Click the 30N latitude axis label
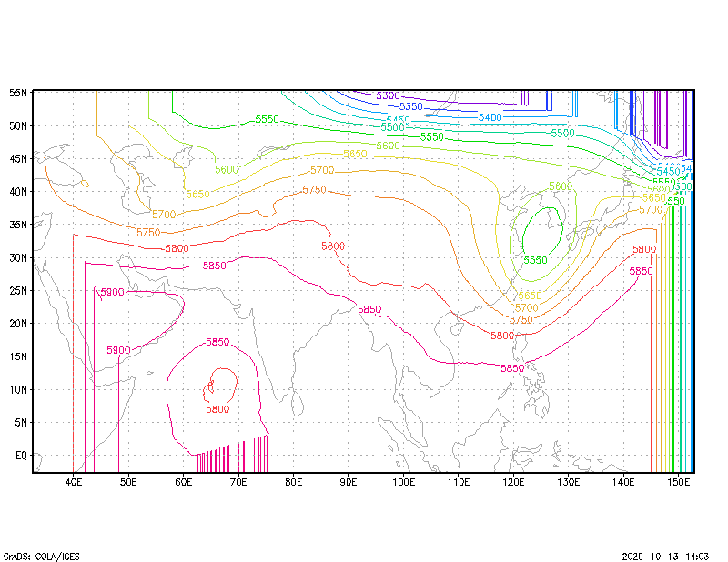728x562 pixels. (18, 257)
